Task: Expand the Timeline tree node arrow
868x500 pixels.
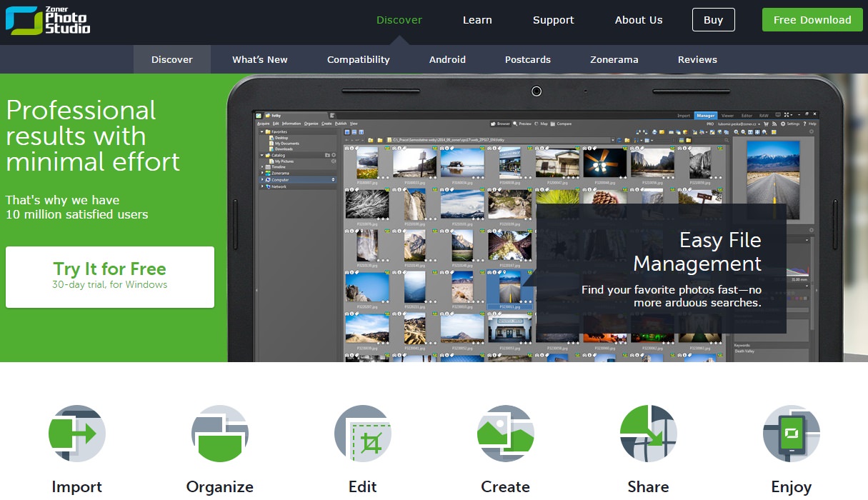Action: pos(262,167)
